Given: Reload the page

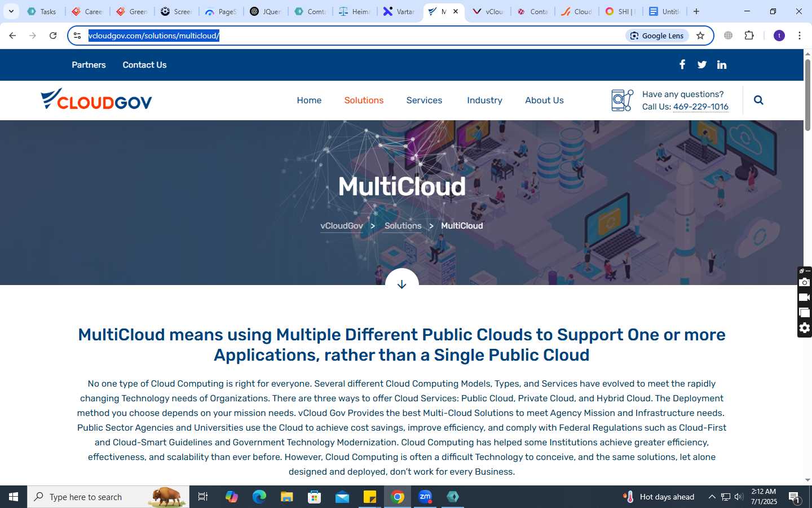Looking at the screenshot, I should pyautogui.click(x=53, y=36).
